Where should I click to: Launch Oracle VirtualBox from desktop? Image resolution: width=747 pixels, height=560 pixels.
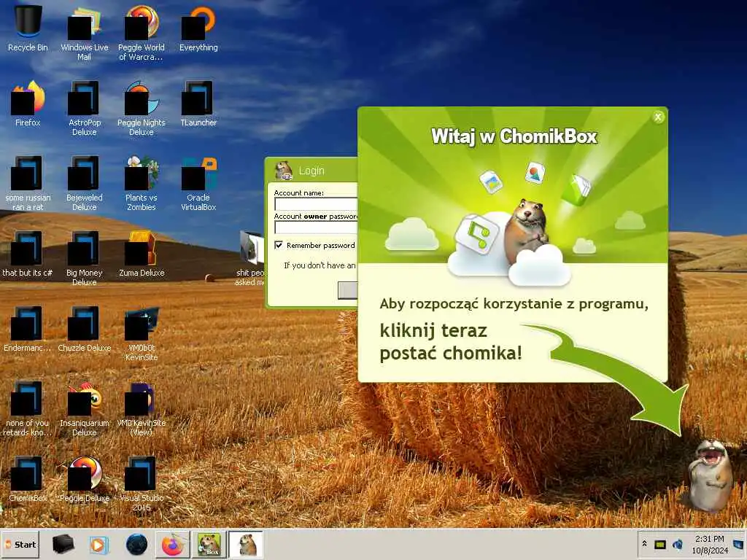click(x=198, y=183)
